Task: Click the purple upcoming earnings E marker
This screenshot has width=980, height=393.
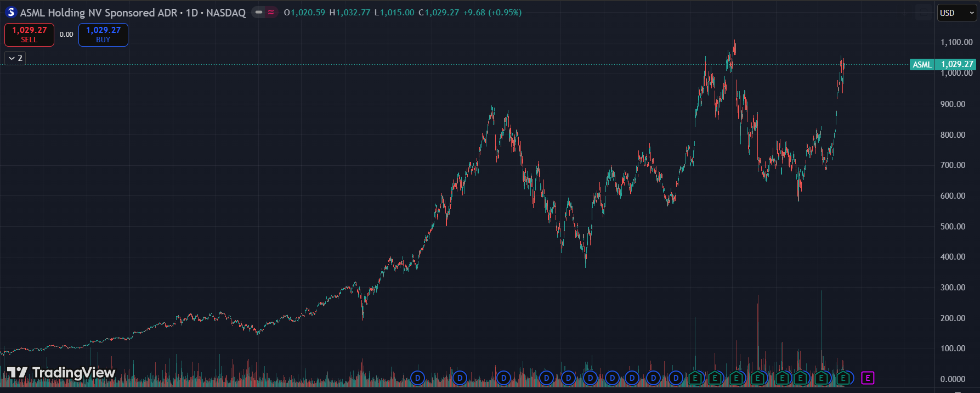Action: pyautogui.click(x=868, y=378)
